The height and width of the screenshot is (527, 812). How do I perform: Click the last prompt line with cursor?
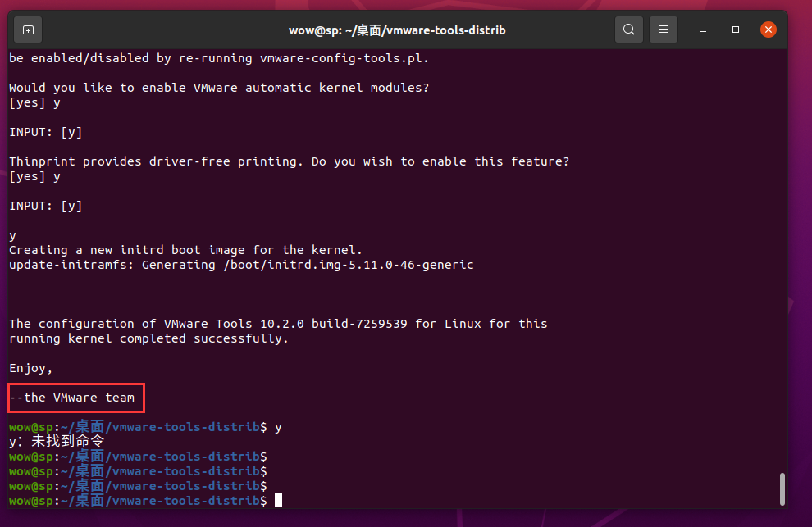pyautogui.click(x=145, y=501)
